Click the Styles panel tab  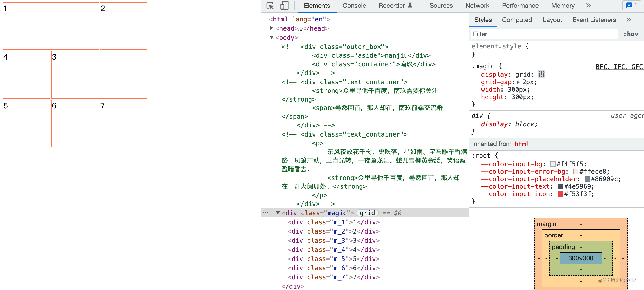point(483,20)
